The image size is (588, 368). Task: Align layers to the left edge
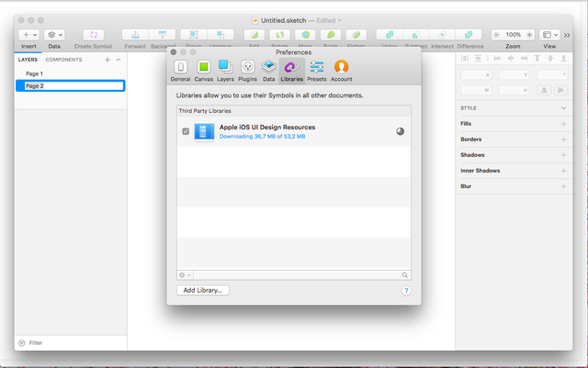pyautogui.click(x=497, y=59)
